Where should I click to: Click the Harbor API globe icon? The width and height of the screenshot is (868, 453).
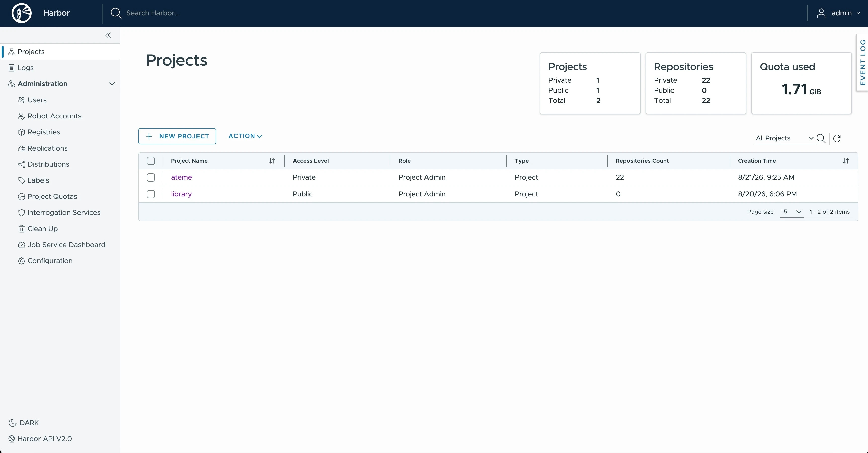12,439
